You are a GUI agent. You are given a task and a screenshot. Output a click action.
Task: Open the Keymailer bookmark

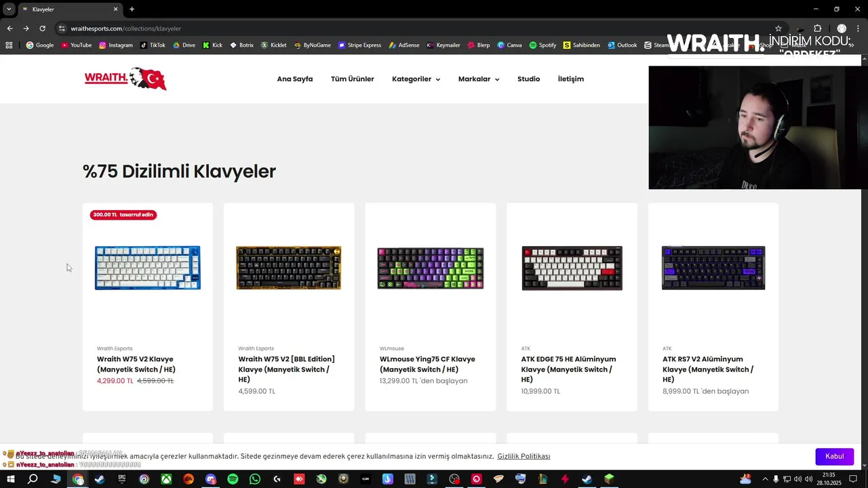[x=443, y=45]
